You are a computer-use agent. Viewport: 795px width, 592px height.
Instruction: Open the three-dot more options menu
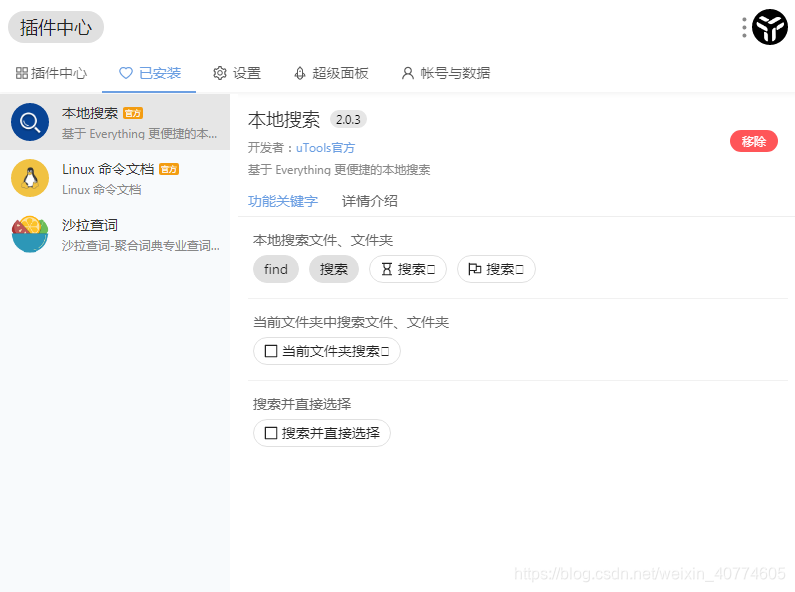click(x=744, y=27)
